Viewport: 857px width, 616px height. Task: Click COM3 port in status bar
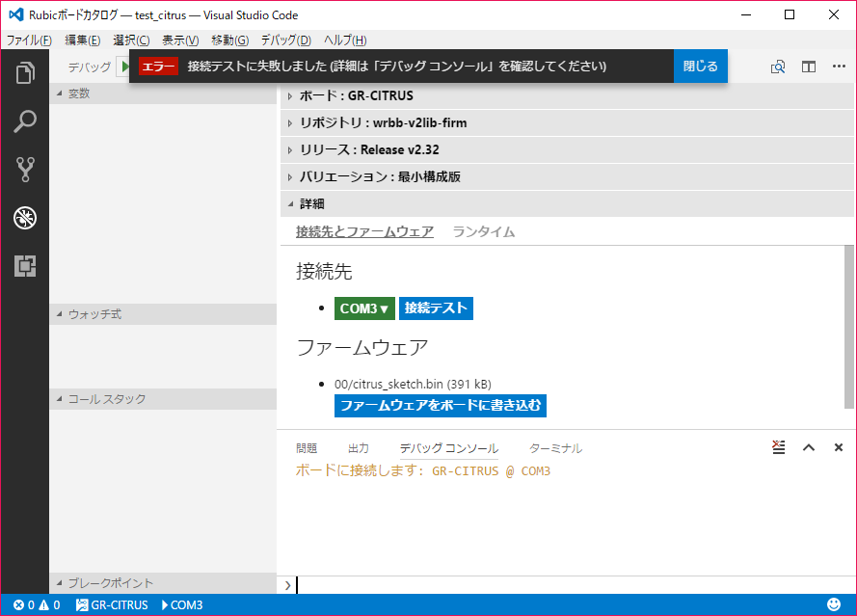(x=182, y=605)
